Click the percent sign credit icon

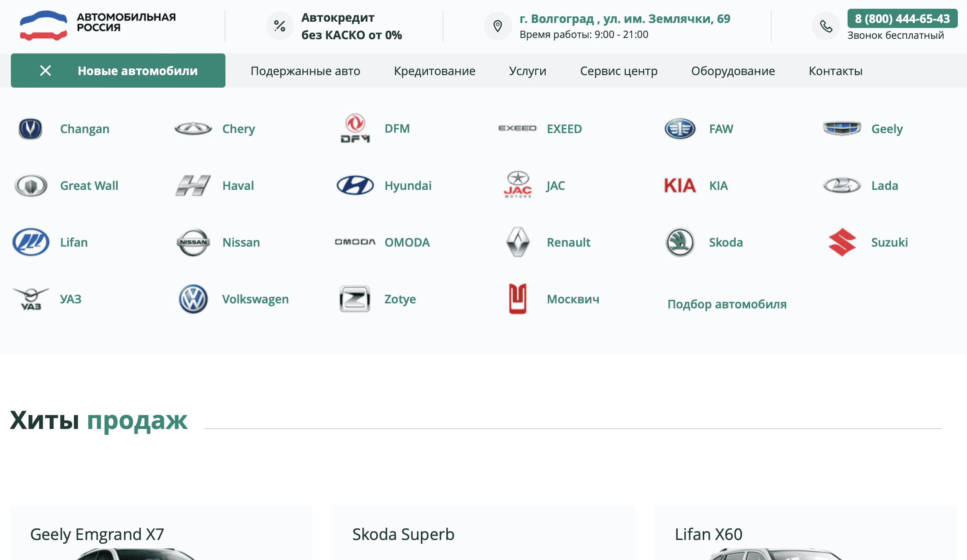click(x=280, y=26)
